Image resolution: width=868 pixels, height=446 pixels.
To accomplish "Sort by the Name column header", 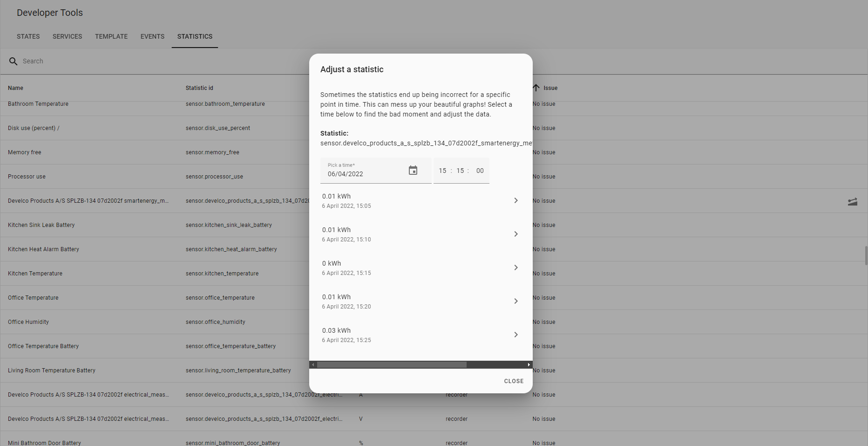I will click(15, 88).
